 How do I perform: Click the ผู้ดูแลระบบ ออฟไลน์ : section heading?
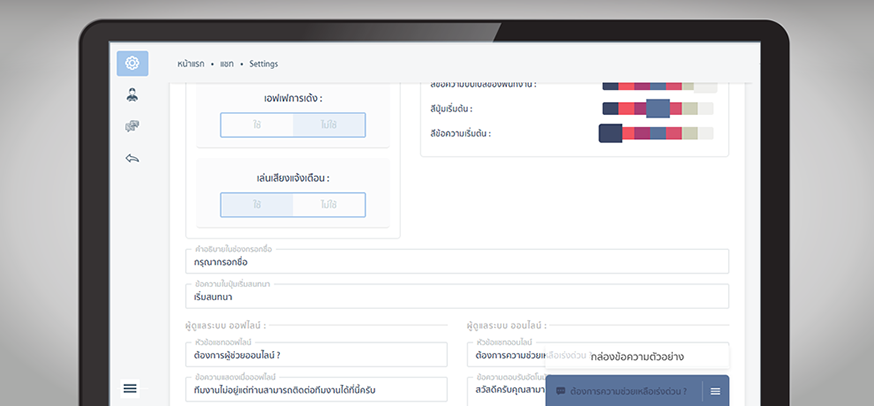225,325
